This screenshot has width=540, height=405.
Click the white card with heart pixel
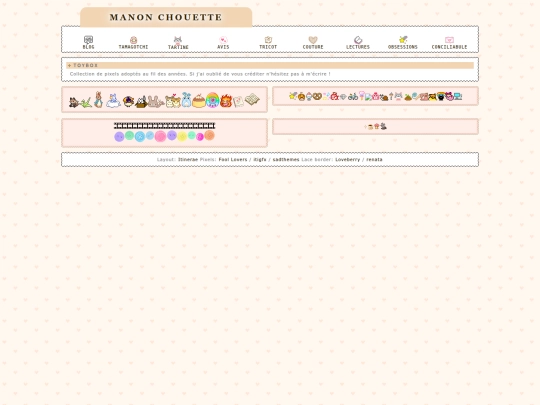[x=238, y=102]
